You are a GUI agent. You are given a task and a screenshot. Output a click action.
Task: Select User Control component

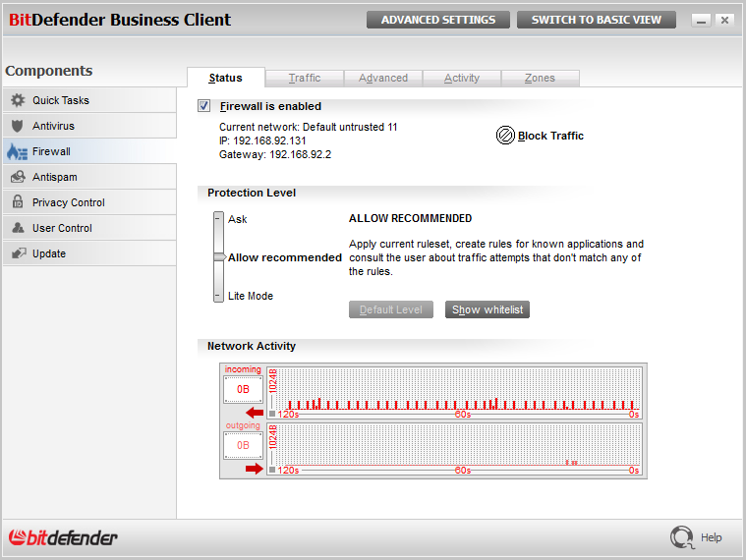pyautogui.click(x=89, y=228)
